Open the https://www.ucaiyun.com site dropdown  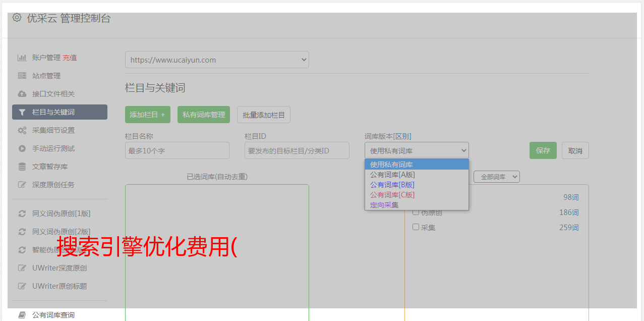coord(217,60)
